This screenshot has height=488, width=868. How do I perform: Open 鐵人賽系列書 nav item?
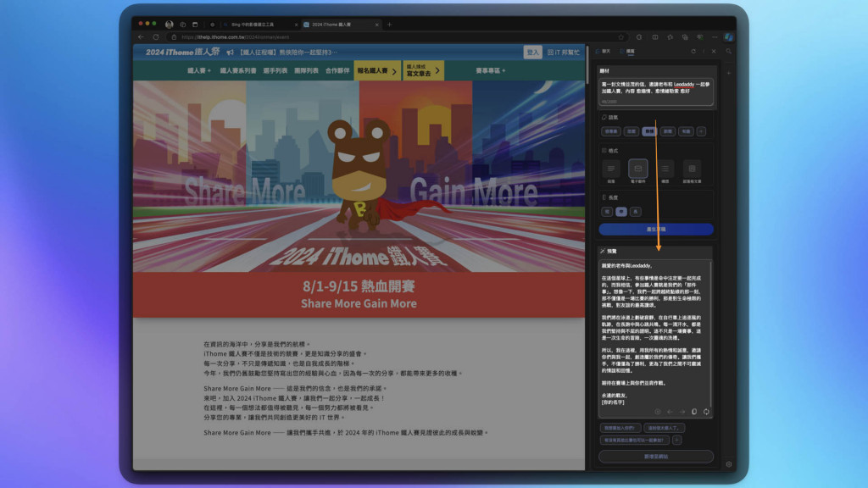(238, 71)
